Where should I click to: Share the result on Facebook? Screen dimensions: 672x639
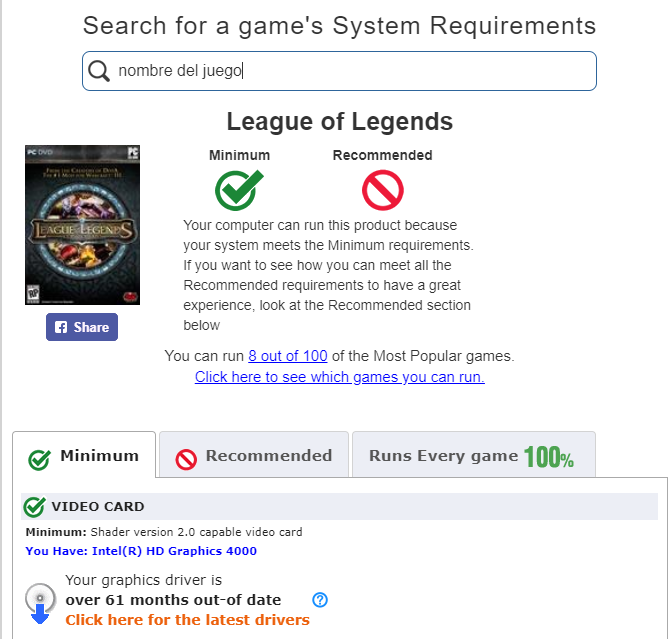coord(82,327)
